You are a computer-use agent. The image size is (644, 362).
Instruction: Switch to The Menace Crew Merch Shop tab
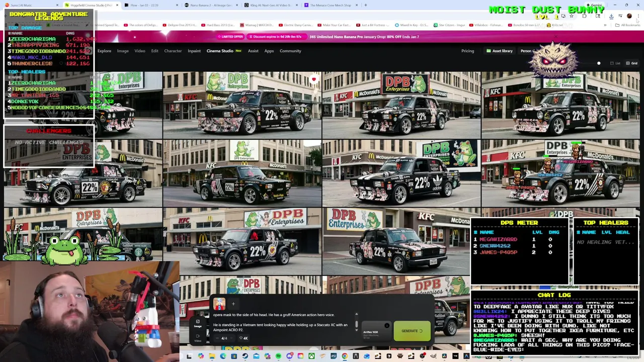pos(330,5)
